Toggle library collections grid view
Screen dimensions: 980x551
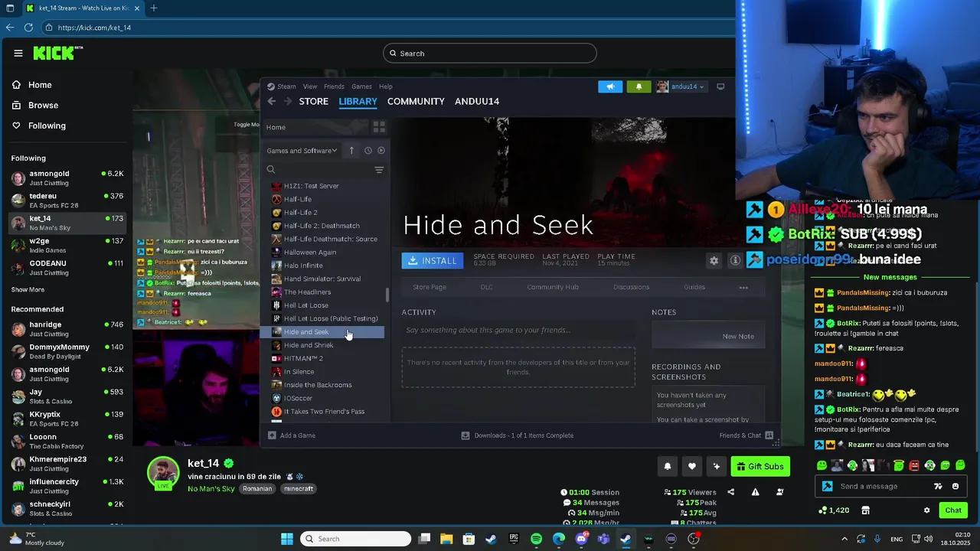pos(379,127)
